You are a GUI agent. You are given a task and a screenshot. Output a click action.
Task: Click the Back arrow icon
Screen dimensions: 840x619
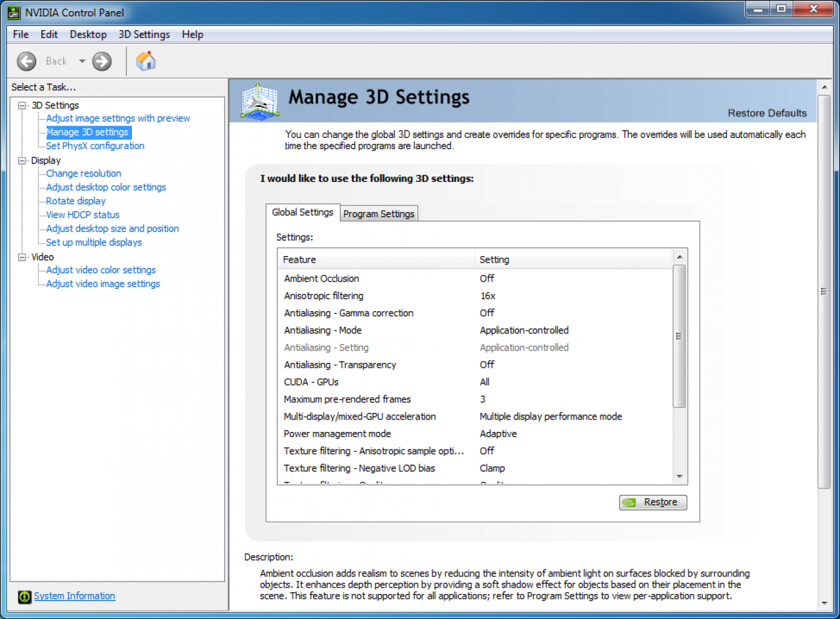pyautogui.click(x=27, y=61)
